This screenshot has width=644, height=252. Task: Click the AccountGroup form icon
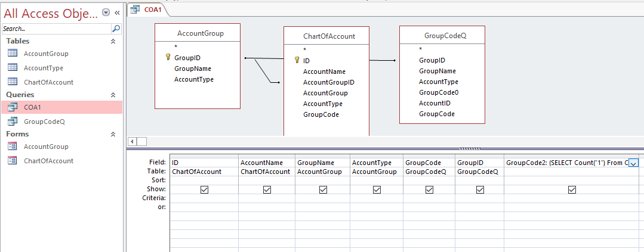point(12,147)
